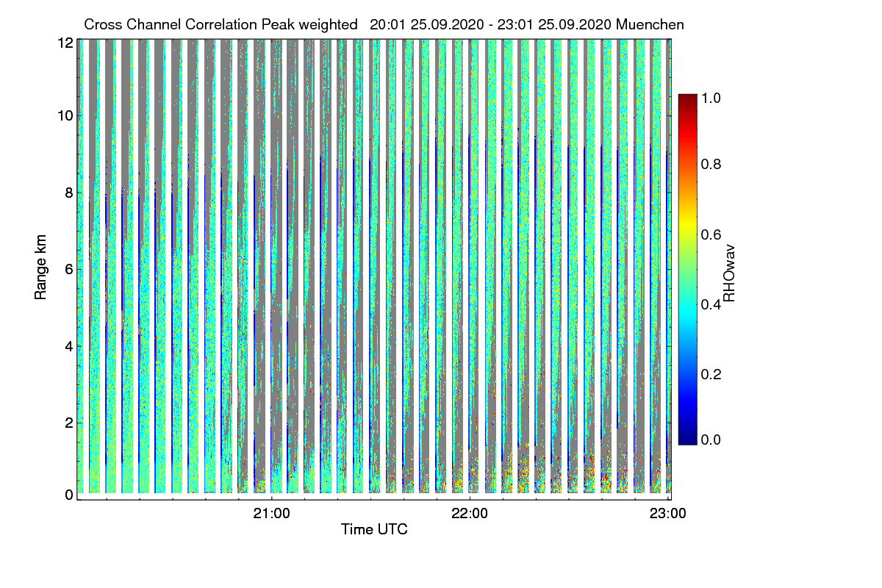Click the '1.0' colorbar scale value
Viewport: 882px width, 588px height.
click(710, 97)
